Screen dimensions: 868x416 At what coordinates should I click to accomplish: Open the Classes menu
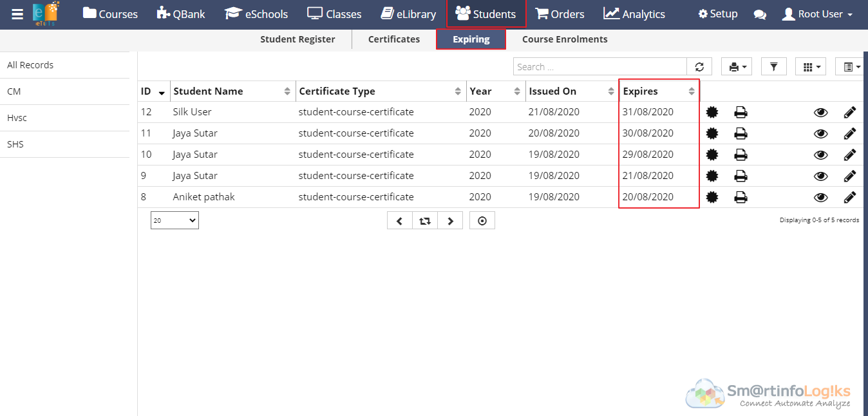point(334,14)
